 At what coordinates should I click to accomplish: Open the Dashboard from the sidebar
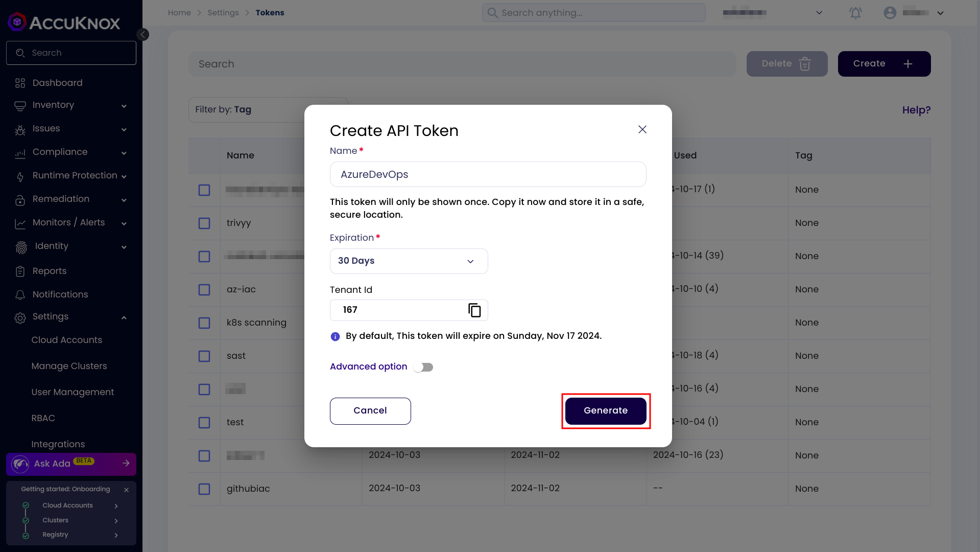57,82
